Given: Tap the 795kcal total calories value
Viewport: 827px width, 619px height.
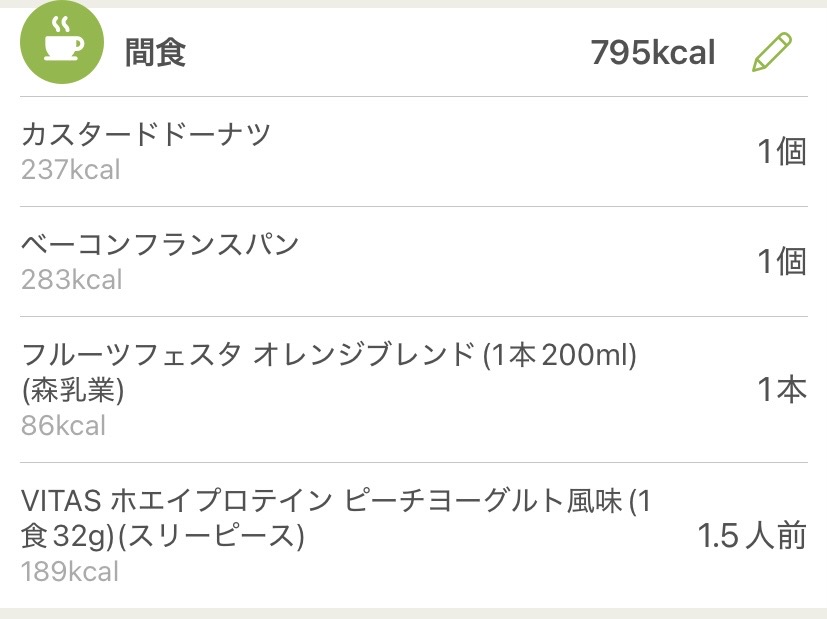Looking at the screenshot, I should [x=652, y=52].
